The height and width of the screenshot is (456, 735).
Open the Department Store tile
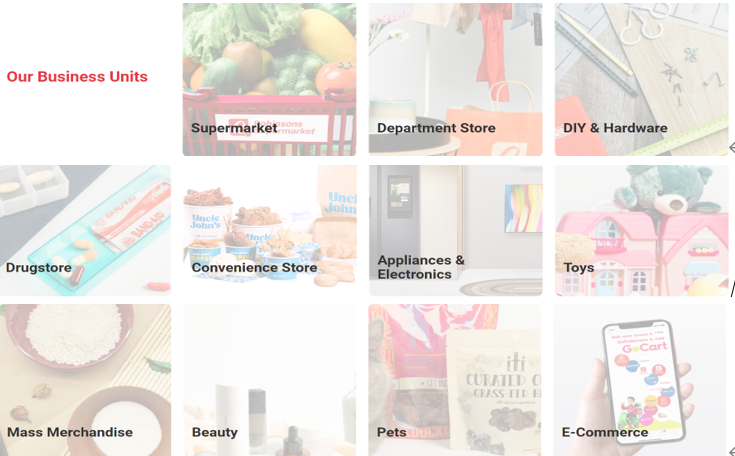(x=456, y=79)
